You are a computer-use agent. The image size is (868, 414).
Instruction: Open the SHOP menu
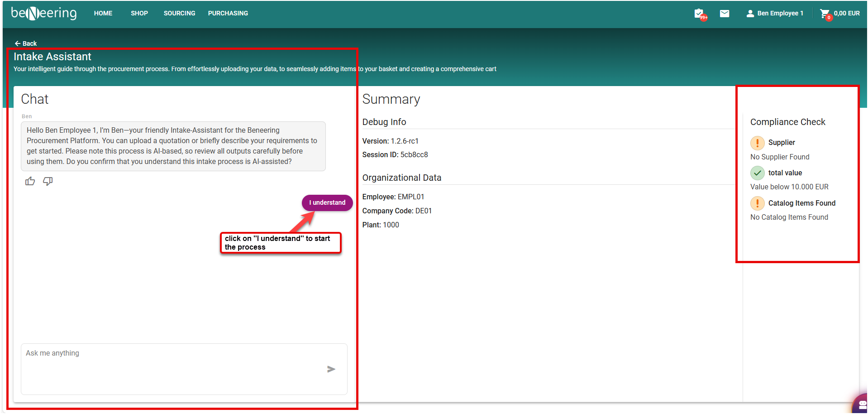pos(139,13)
